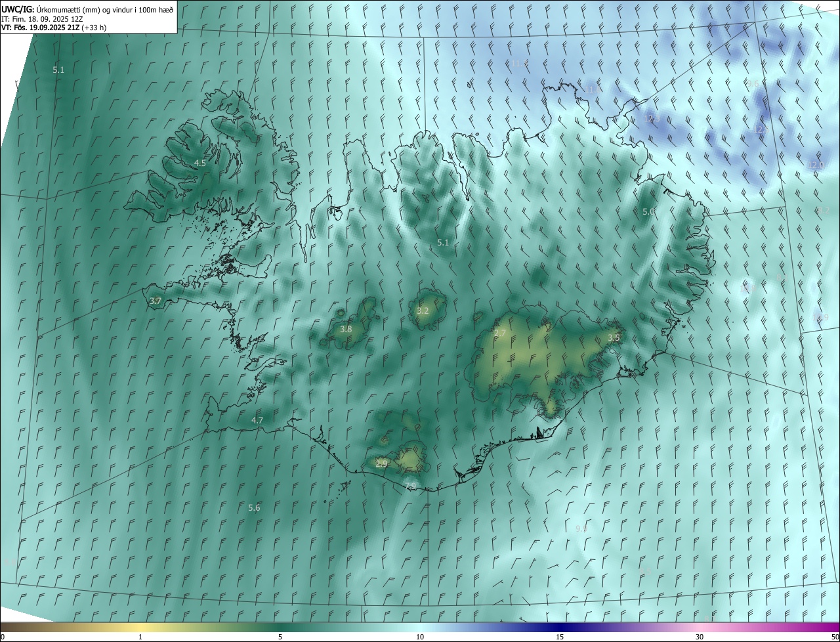Click the 2.7 value on Vatnajökull glacier
Screen dimensions: 840x642
(x=500, y=333)
